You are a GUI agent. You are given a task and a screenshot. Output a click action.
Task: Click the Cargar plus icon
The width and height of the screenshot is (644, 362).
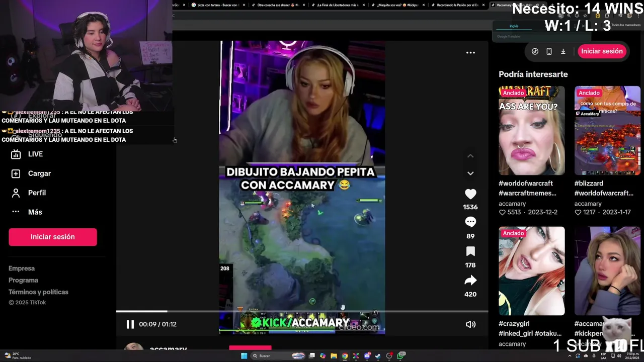[x=16, y=173]
